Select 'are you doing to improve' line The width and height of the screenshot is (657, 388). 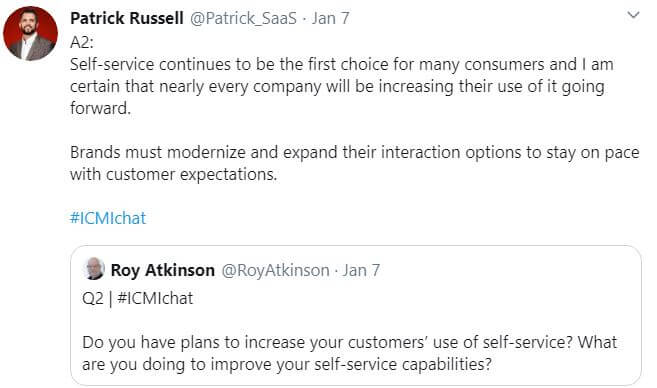(x=287, y=364)
